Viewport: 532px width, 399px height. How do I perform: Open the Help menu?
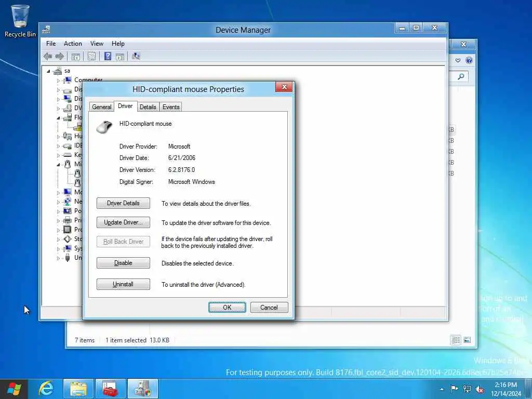pyautogui.click(x=118, y=44)
